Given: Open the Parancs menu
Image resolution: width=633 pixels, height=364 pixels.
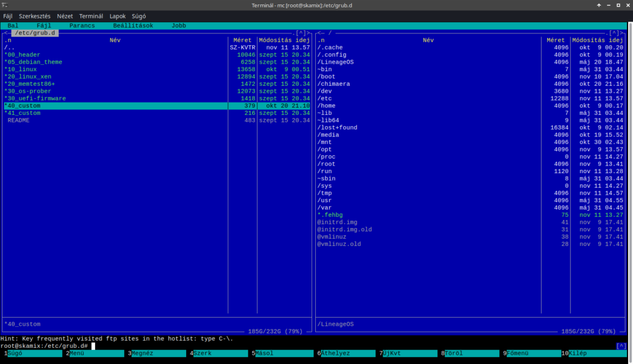Looking at the screenshot, I should 82,25.
